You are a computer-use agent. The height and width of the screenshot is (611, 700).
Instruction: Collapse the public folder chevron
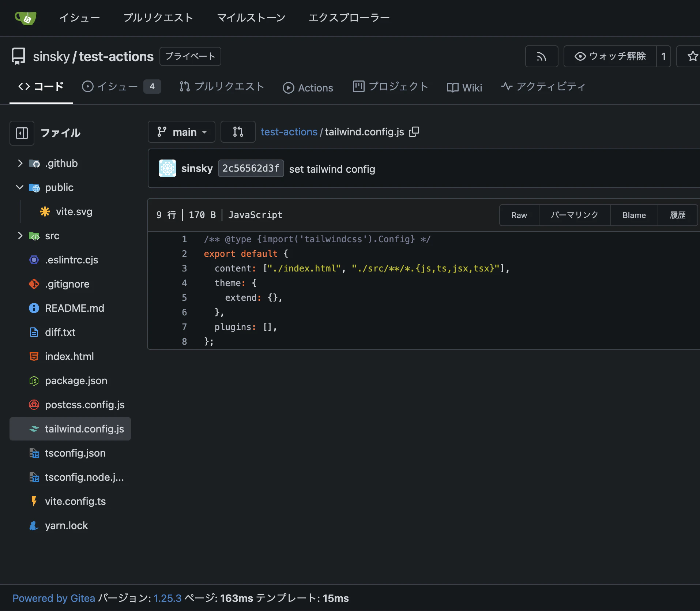20,187
